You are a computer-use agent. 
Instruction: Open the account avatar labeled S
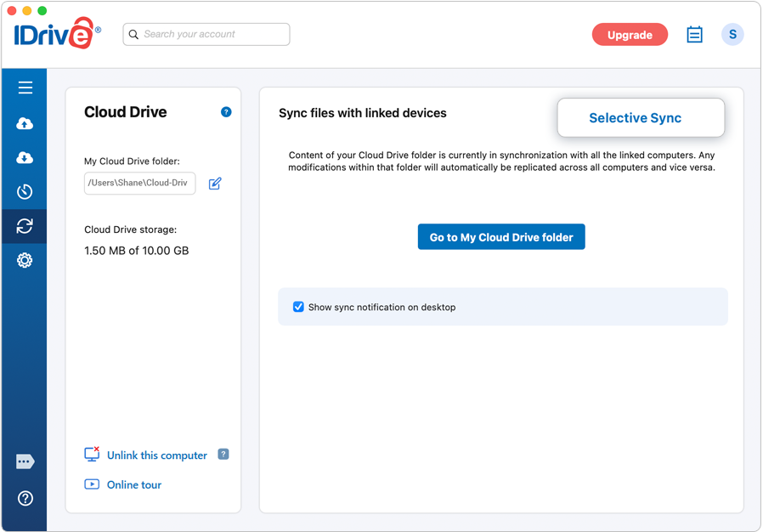tap(732, 35)
